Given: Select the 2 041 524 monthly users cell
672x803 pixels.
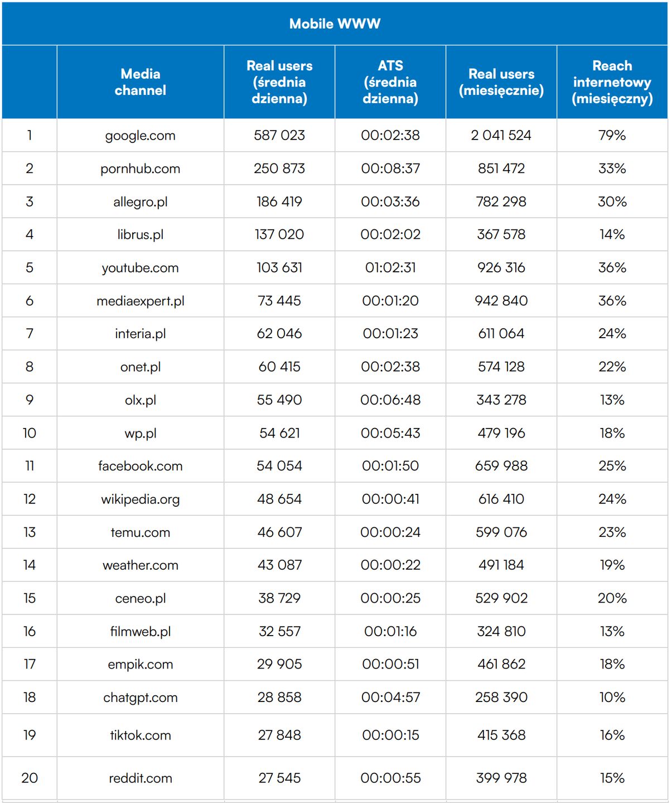Looking at the screenshot, I should point(501,136).
